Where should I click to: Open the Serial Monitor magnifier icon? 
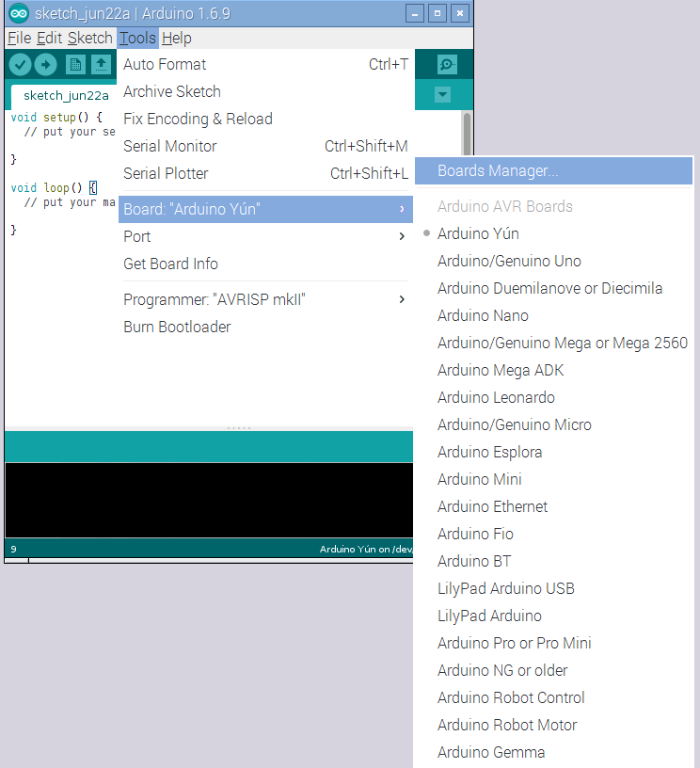pyautogui.click(x=447, y=64)
